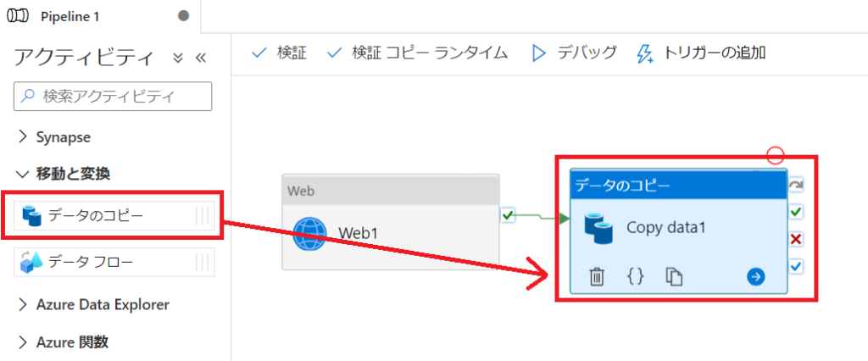This screenshot has height=361, width=868.
Task: Click the Copy data1 database icon
Action: click(600, 228)
